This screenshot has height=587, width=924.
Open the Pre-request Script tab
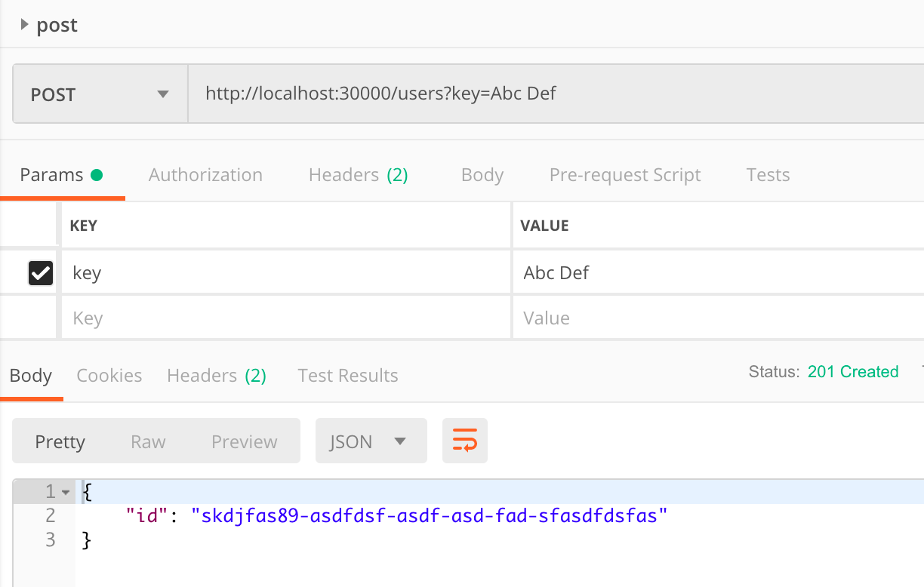(625, 174)
